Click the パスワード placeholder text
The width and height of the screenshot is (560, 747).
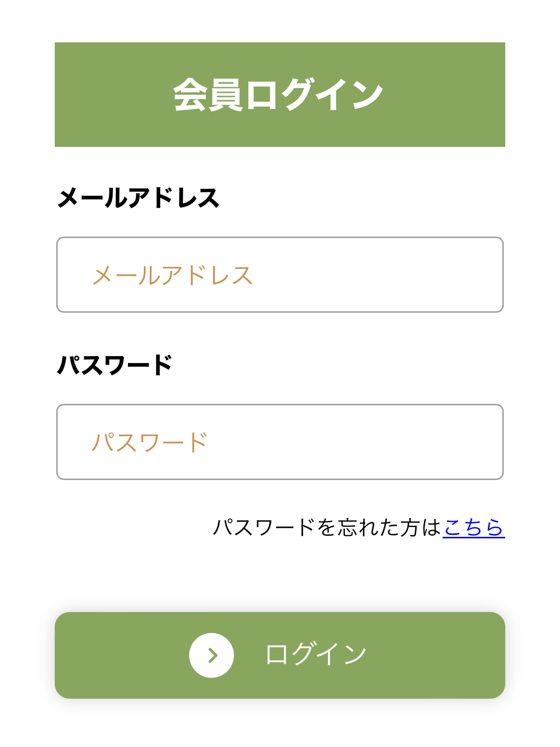click(149, 442)
